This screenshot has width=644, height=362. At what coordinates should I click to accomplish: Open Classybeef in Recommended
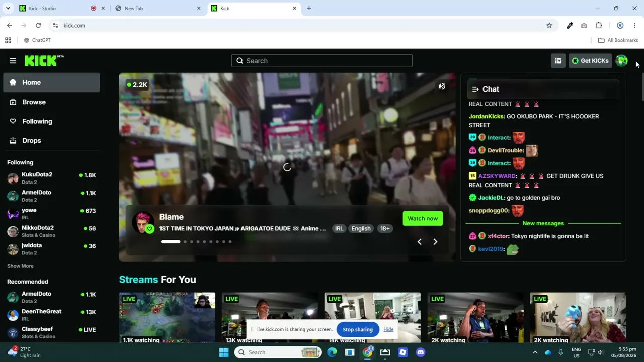(x=51, y=332)
